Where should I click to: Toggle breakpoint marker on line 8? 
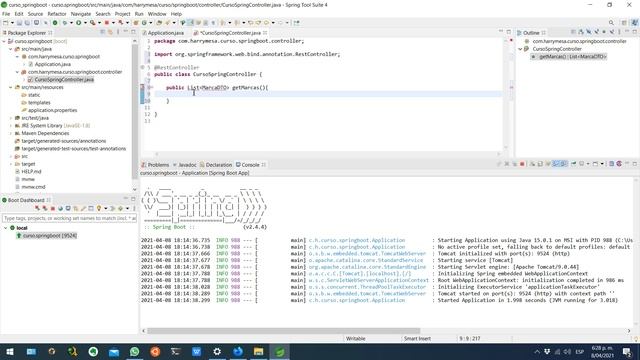pos(142,87)
